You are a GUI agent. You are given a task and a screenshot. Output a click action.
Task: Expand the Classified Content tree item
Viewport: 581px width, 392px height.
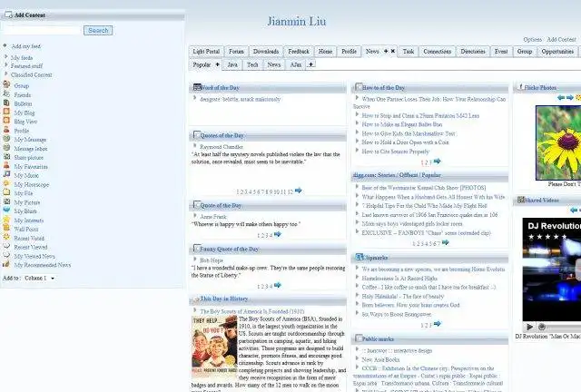(x=6, y=74)
